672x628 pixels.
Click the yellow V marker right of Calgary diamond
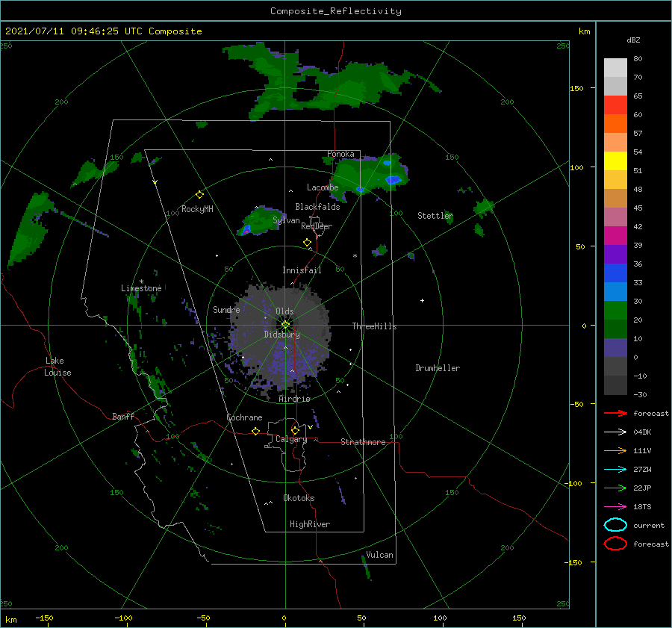tap(310, 427)
